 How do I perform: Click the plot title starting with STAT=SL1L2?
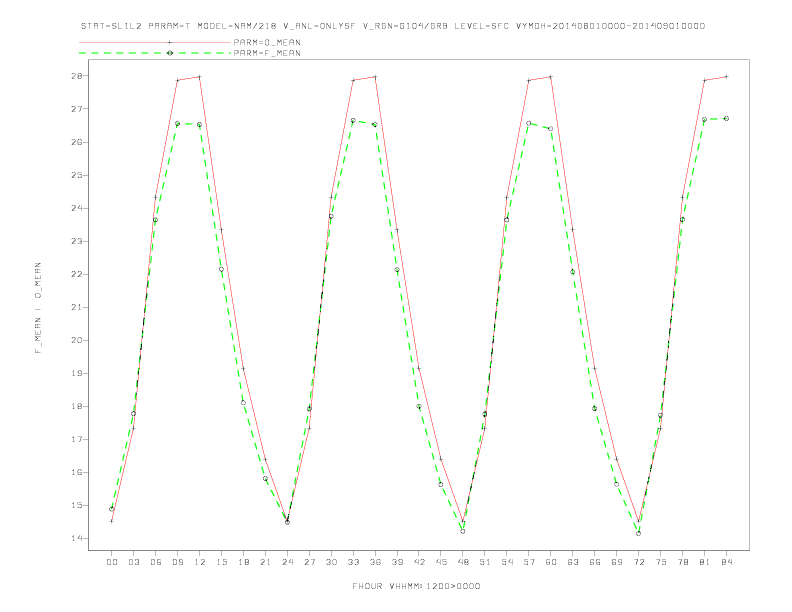(x=392, y=26)
